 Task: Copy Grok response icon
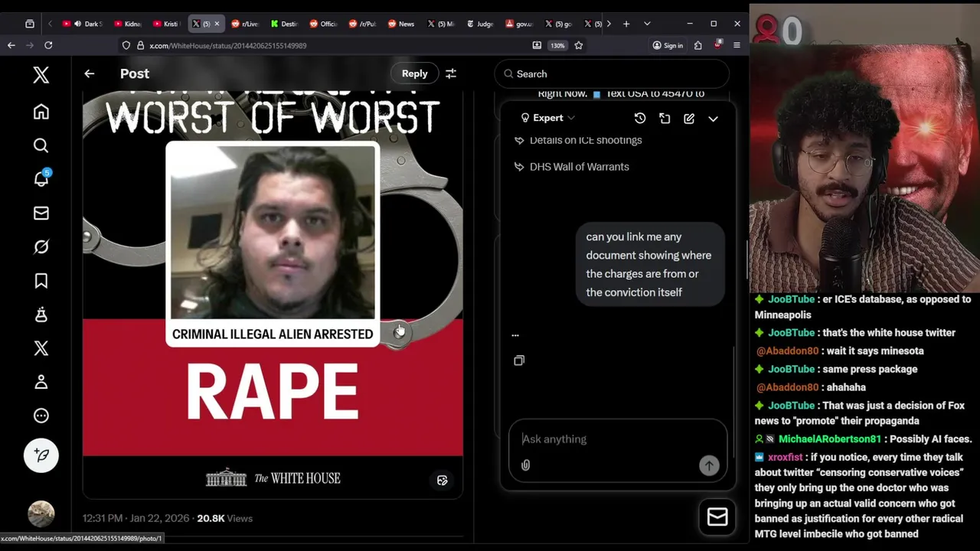(x=519, y=360)
